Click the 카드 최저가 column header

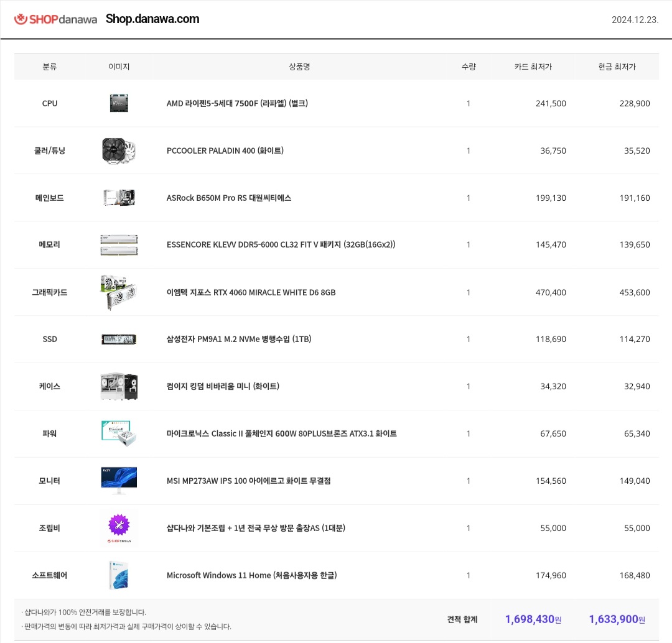click(533, 67)
